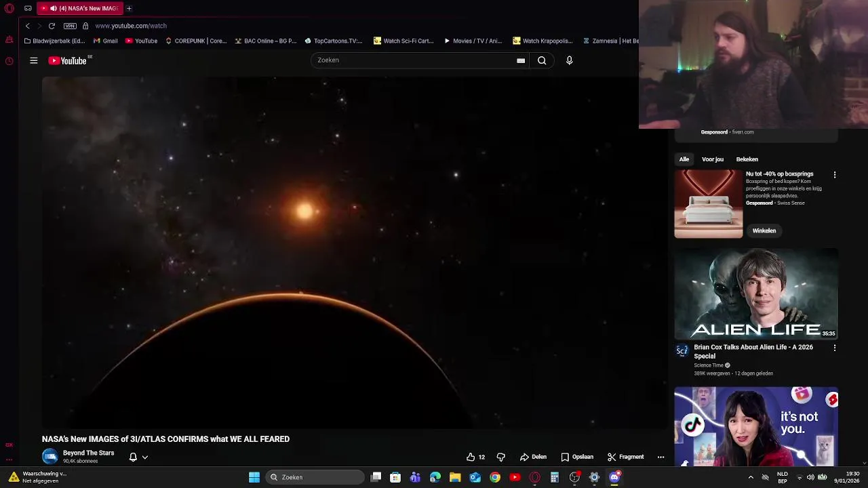The image size is (868, 488).
Task: Show hidden system tray icons chevron
Action: click(751, 477)
